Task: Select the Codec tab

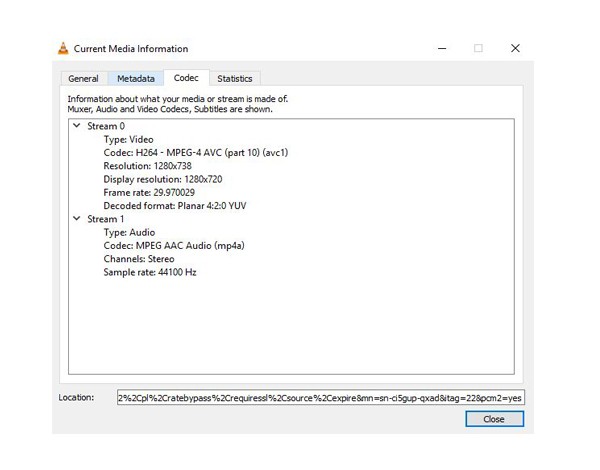Action: 186,77
